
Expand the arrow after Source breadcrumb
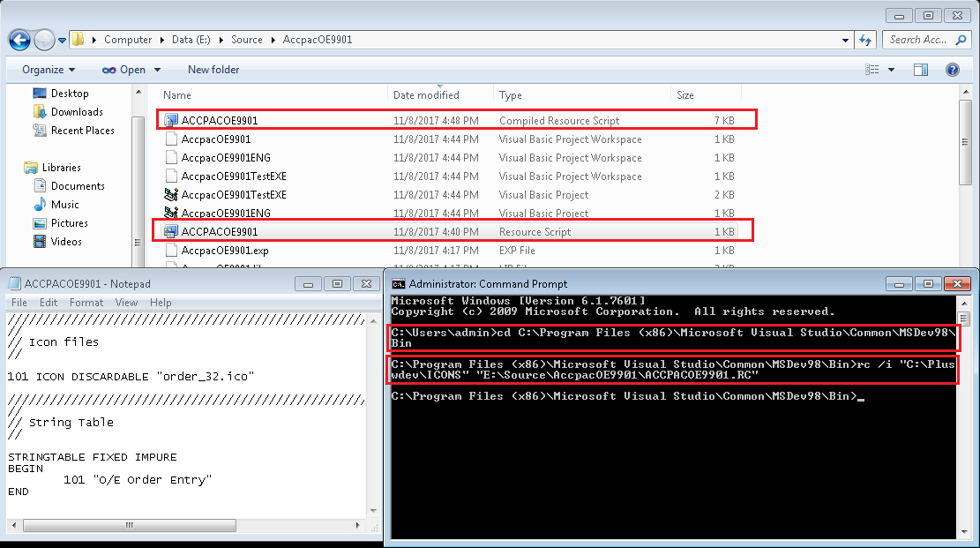click(273, 40)
